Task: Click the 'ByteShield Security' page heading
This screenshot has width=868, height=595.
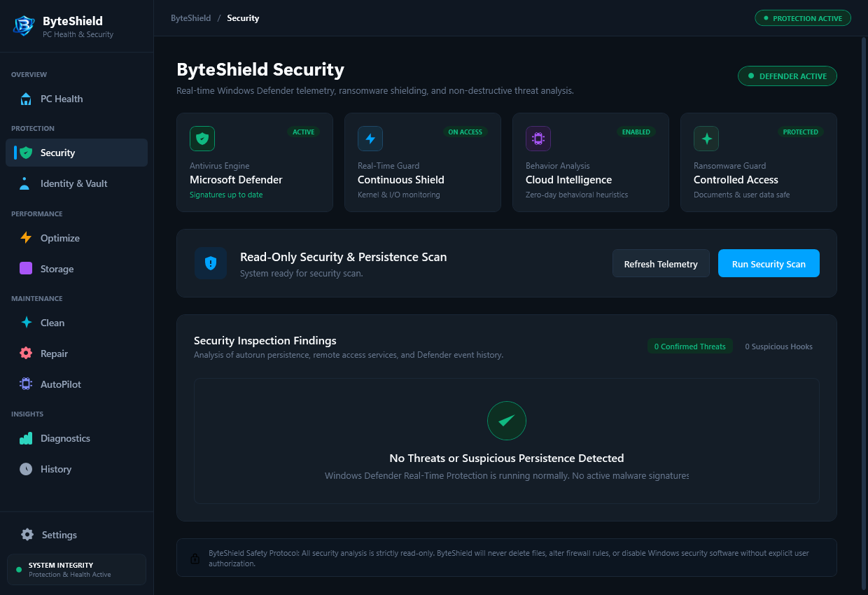Action: click(x=260, y=70)
